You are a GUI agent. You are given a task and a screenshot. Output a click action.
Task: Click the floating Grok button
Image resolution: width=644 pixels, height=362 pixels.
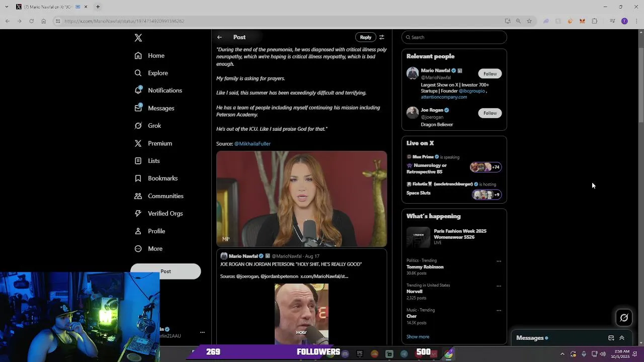(624, 318)
